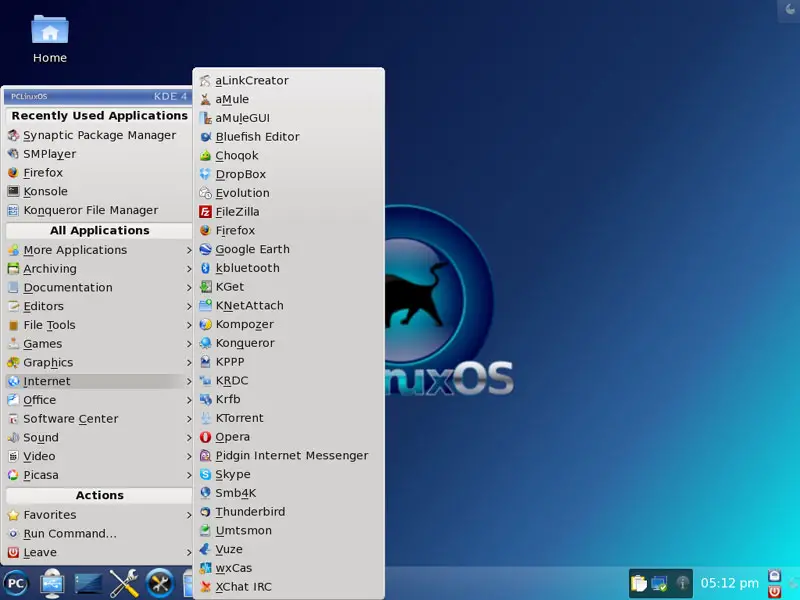The image size is (800, 600).
Task: Expand Documentation submenu
Action: 99,288
